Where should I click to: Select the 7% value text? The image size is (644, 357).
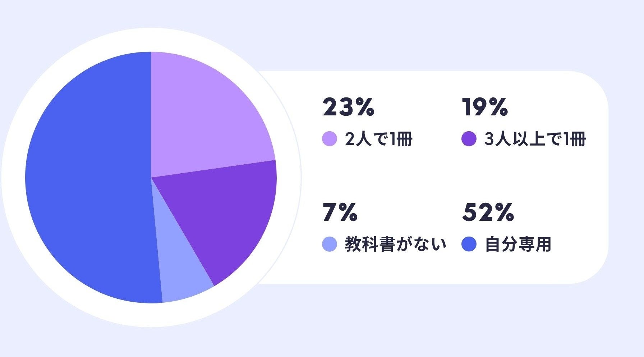click(x=340, y=212)
